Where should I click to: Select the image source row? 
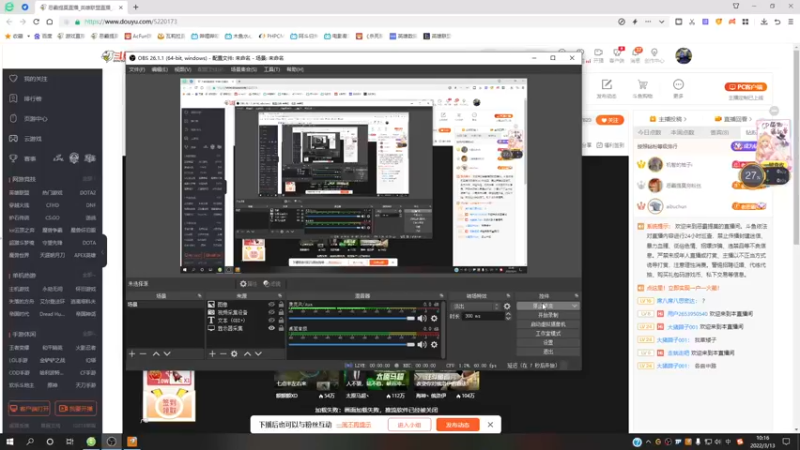tap(245, 304)
